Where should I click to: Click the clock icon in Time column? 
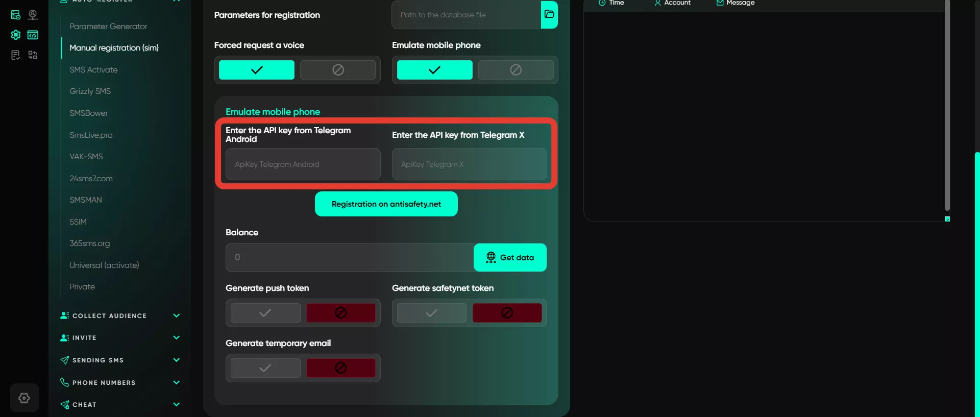(x=602, y=3)
